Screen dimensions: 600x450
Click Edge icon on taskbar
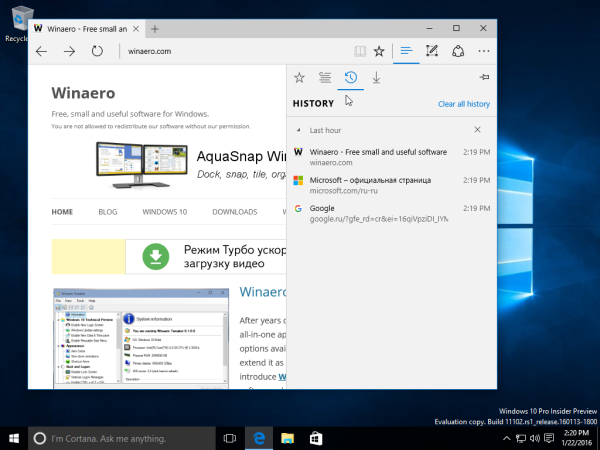tap(259, 439)
